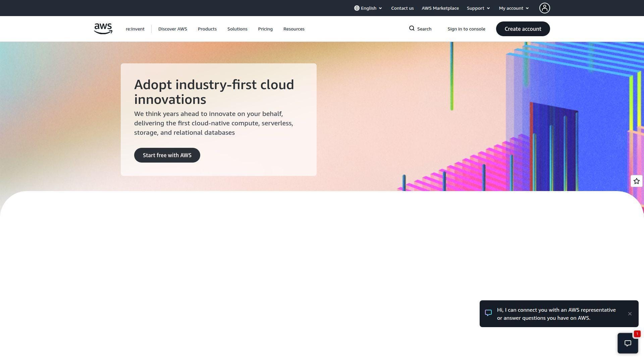Click Sign in to console

[466, 29]
